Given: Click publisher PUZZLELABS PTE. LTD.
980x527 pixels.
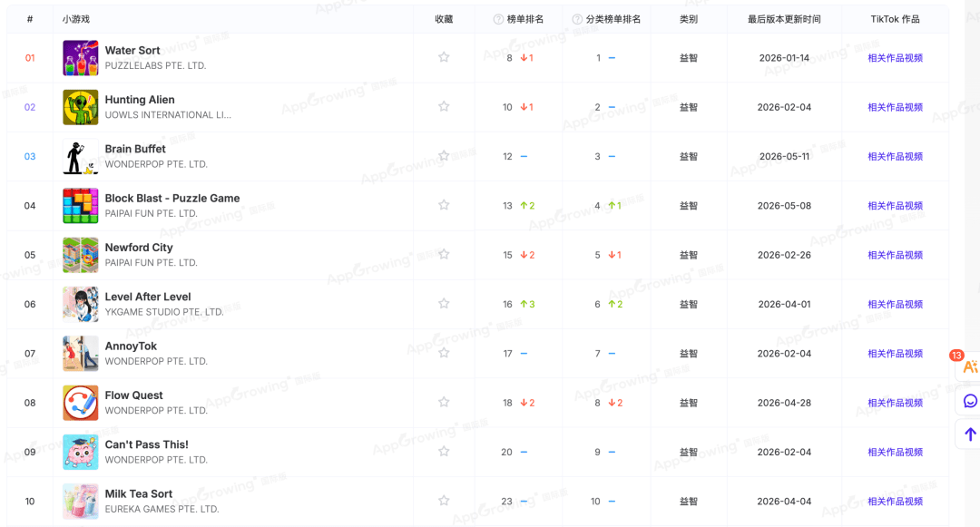Looking at the screenshot, I should [x=156, y=65].
